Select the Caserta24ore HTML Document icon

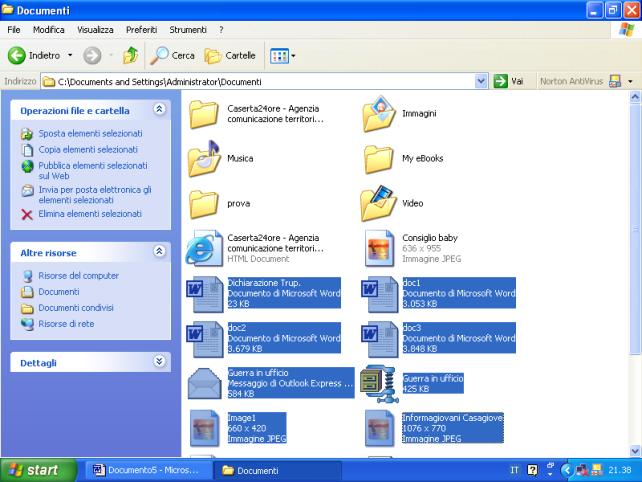pos(204,248)
